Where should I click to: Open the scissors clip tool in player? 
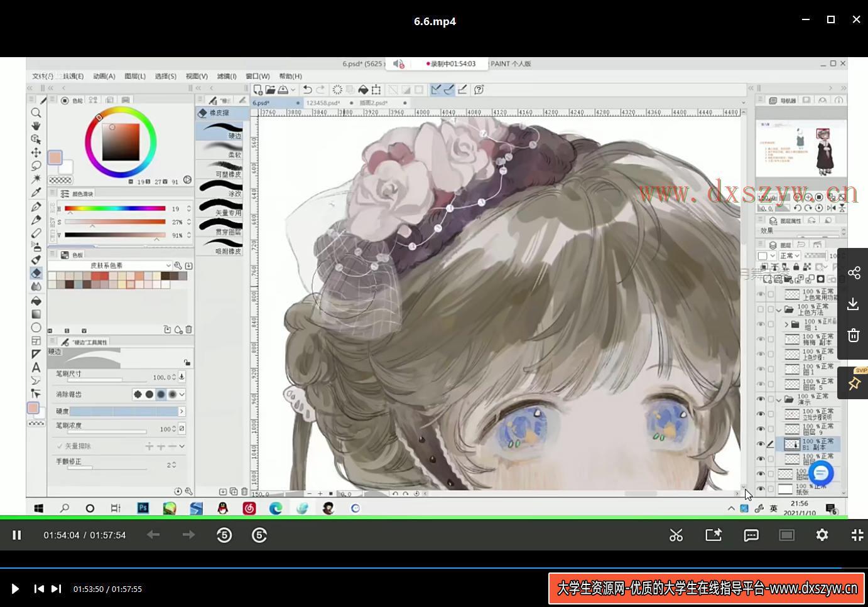pos(676,535)
